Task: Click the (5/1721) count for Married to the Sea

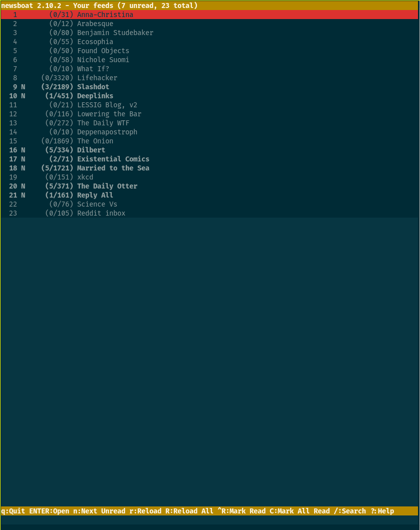Action: [57, 168]
